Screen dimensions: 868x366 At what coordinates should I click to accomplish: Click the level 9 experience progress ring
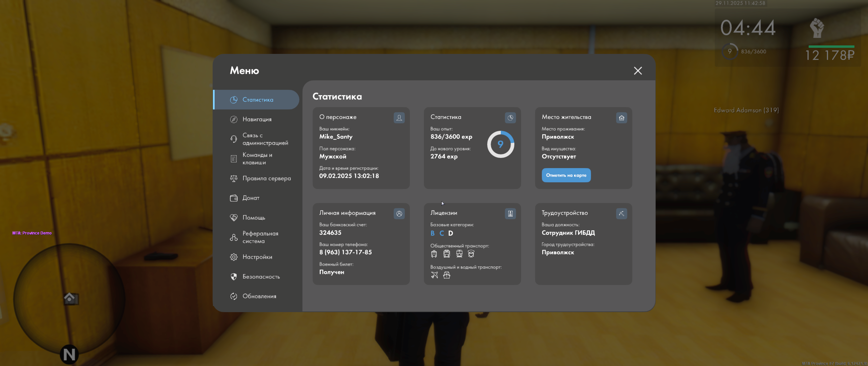click(500, 144)
